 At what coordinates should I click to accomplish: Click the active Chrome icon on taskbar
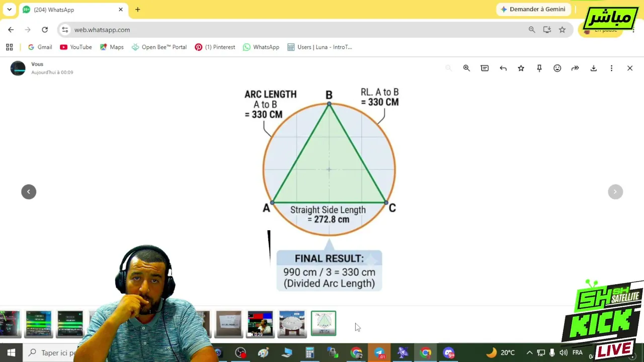coord(426,353)
